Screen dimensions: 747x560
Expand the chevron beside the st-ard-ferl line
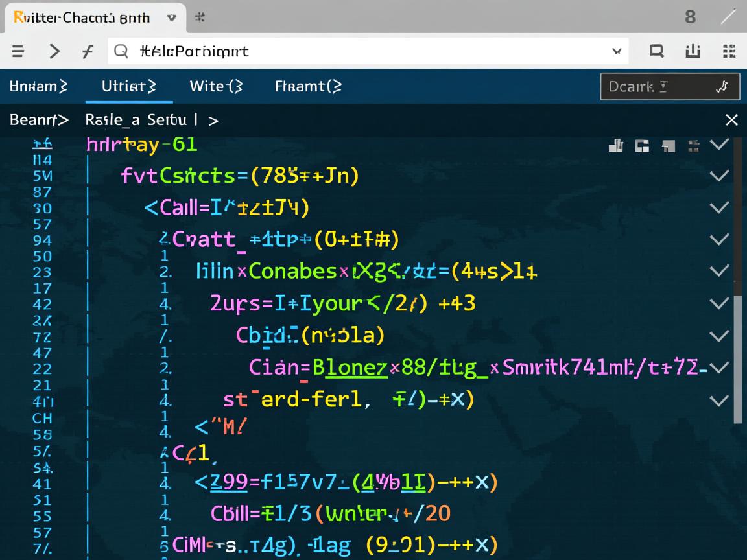pyautogui.click(x=719, y=400)
